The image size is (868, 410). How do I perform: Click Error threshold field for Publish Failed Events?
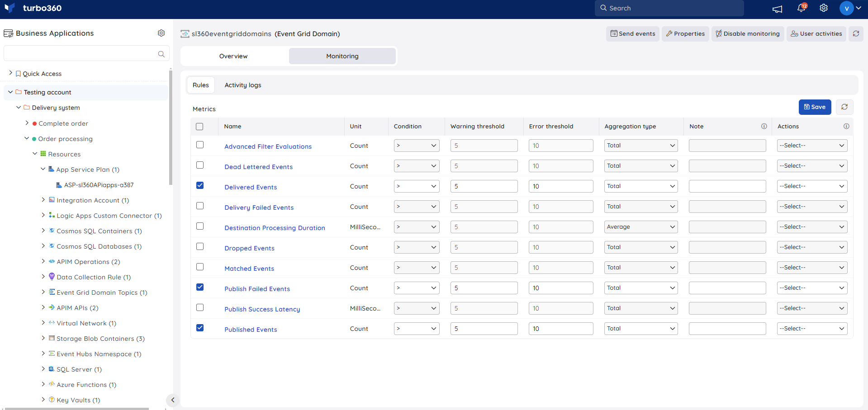click(561, 288)
